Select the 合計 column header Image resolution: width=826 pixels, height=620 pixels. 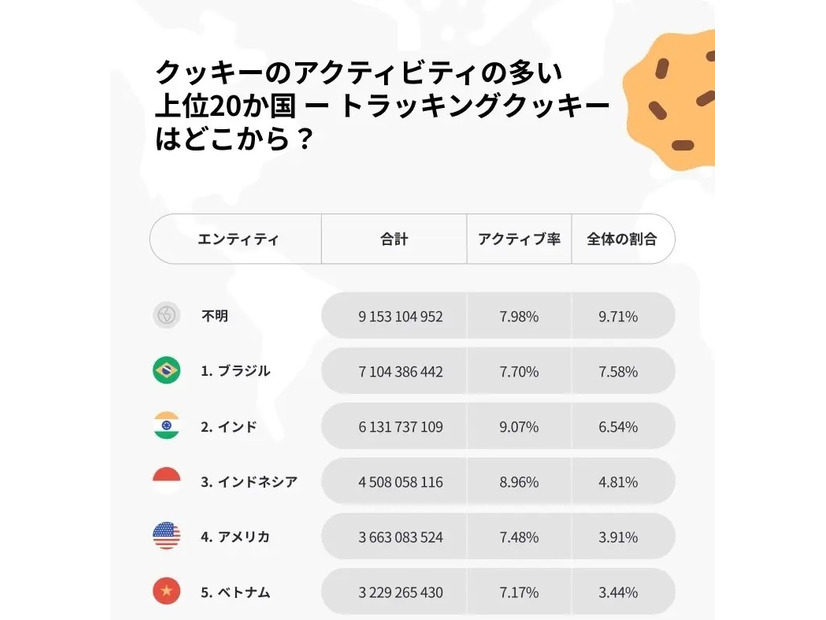click(x=394, y=240)
